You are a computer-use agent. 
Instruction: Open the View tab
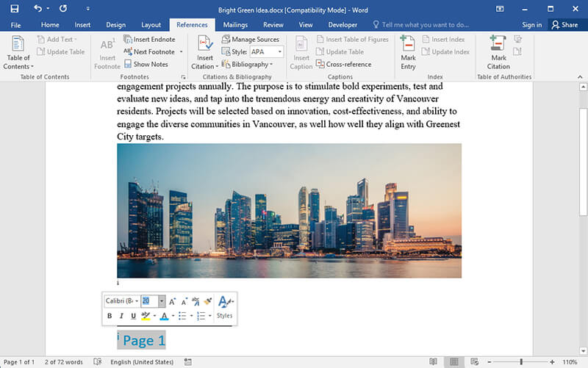point(306,25)
